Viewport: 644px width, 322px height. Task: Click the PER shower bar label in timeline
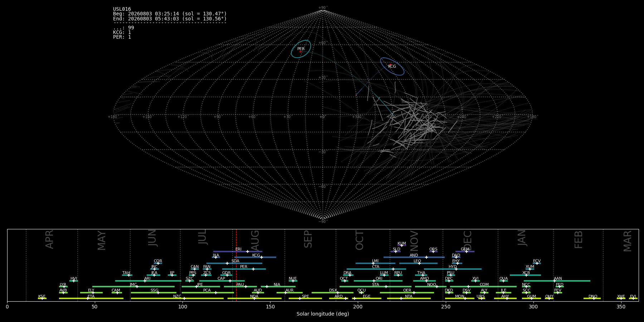coord(244,267)
